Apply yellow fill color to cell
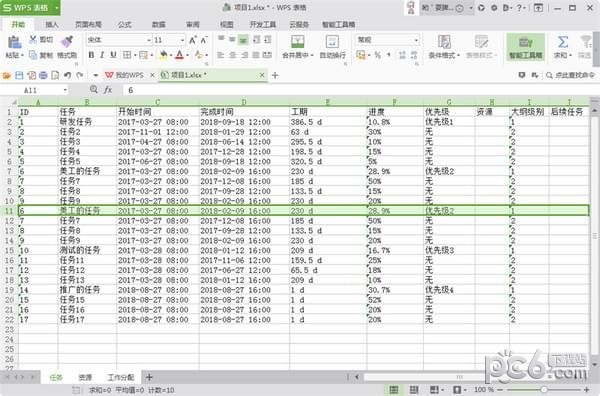 tap(163, 55)
